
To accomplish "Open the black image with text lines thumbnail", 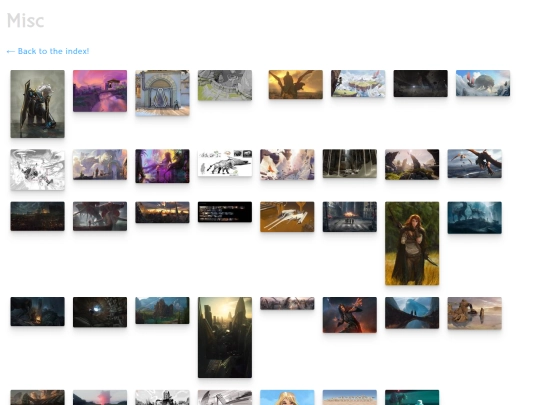I will click(x=225, y=212).
